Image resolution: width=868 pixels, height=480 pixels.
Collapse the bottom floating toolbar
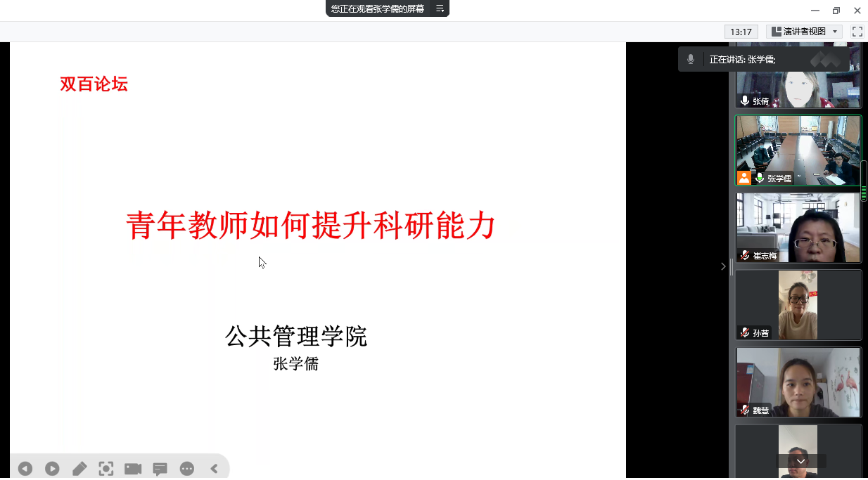(214, 469)
